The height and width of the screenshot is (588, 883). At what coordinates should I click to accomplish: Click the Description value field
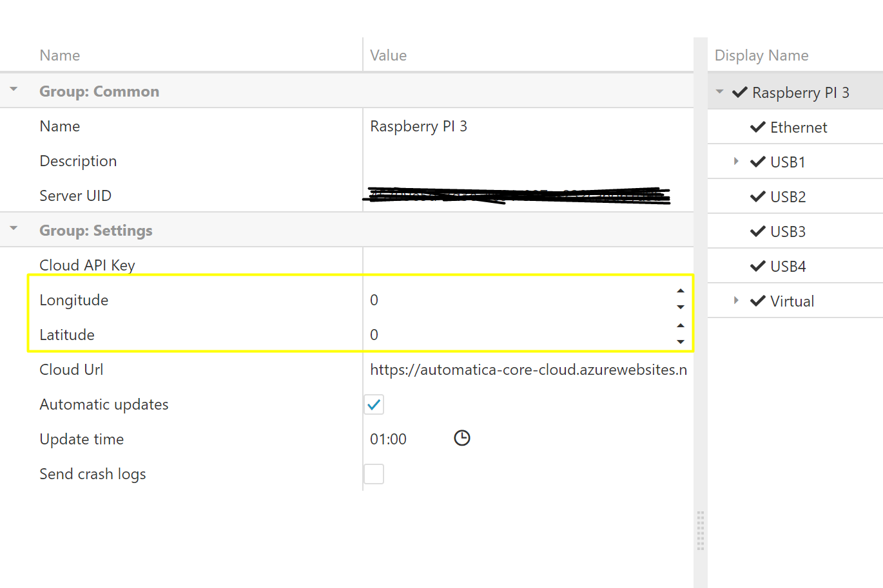(529, 161)
